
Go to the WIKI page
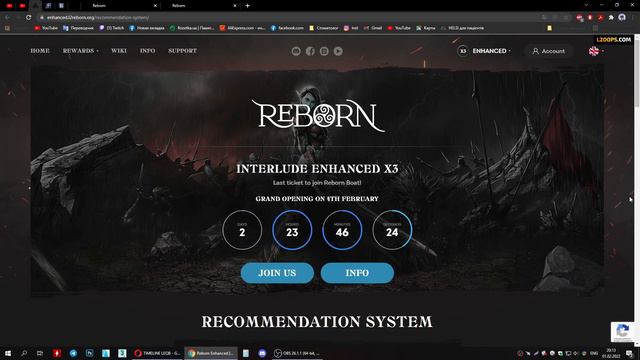(119, 51)
